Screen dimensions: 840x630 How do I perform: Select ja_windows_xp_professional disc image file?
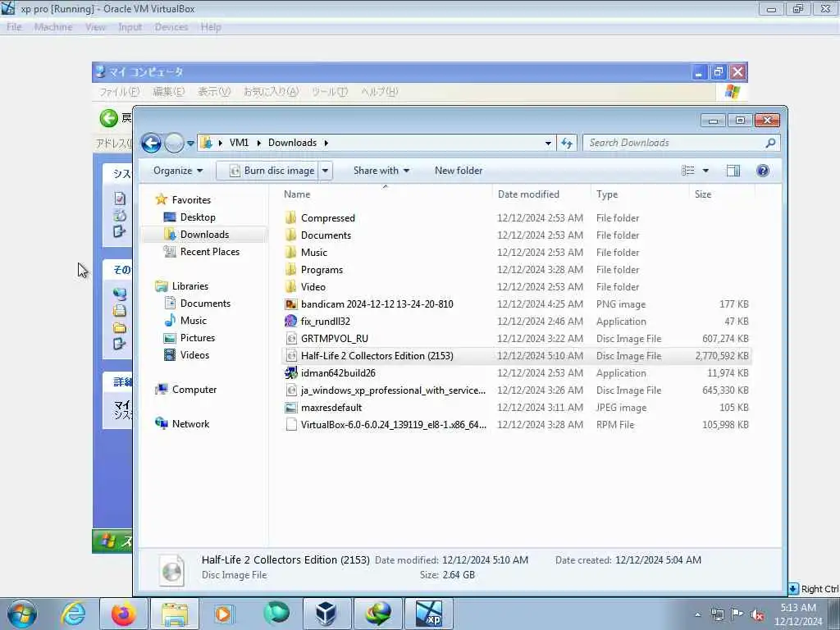393,390
